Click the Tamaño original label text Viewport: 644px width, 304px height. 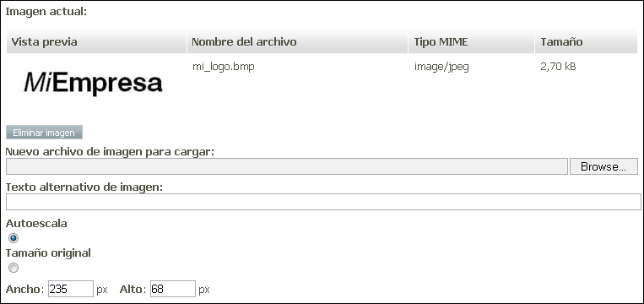[48, 253]
